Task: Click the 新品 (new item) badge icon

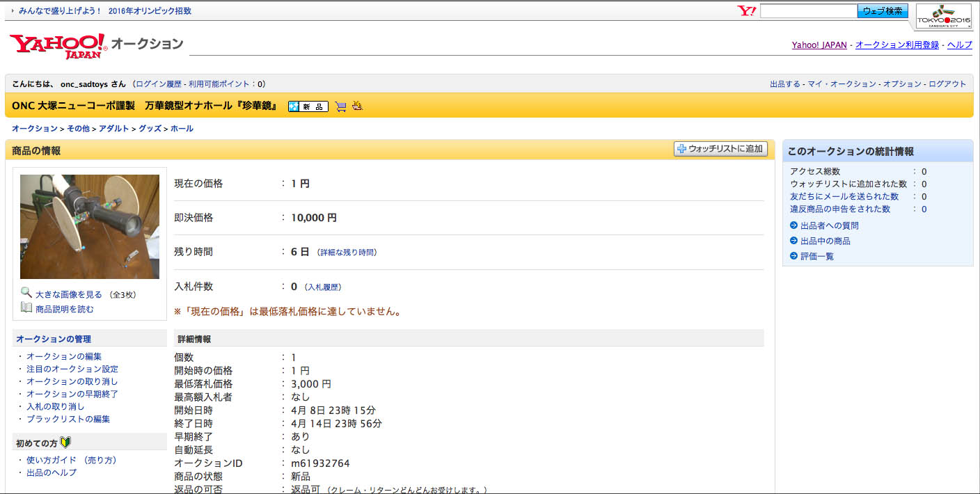Action: coord(308,106)
